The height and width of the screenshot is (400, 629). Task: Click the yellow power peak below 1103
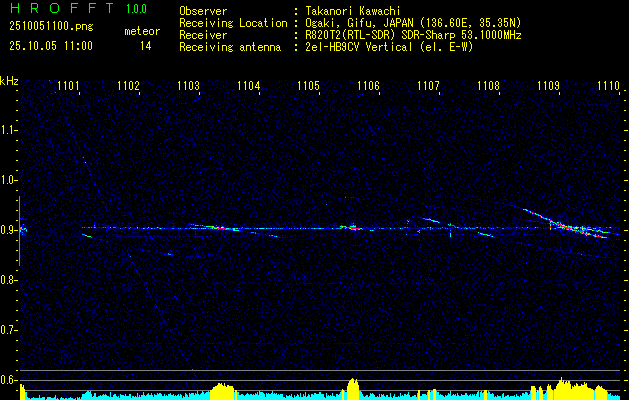222,390
